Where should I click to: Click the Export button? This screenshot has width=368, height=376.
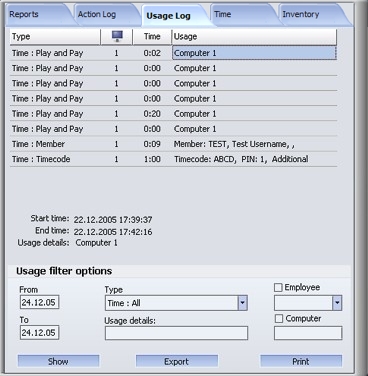click(x=177, y=361)
